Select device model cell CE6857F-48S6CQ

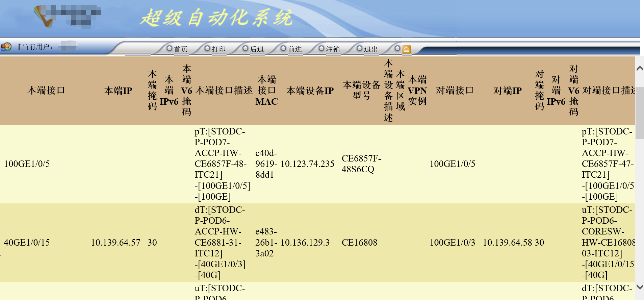coord(361,164)
